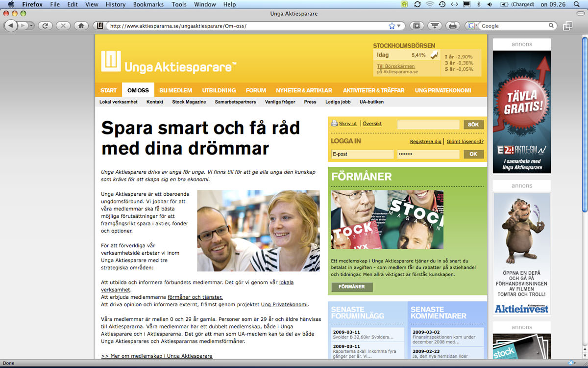Click the search magnifier in the Google box
This screenshot has height=368, width=588.
[x=552, y=26]
